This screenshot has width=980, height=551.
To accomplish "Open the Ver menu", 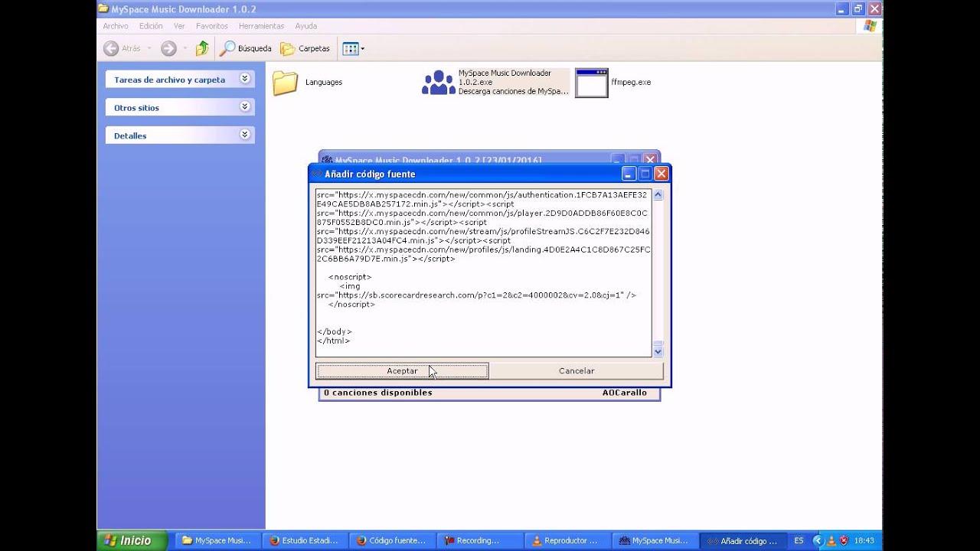I will [x=179, y=26].
